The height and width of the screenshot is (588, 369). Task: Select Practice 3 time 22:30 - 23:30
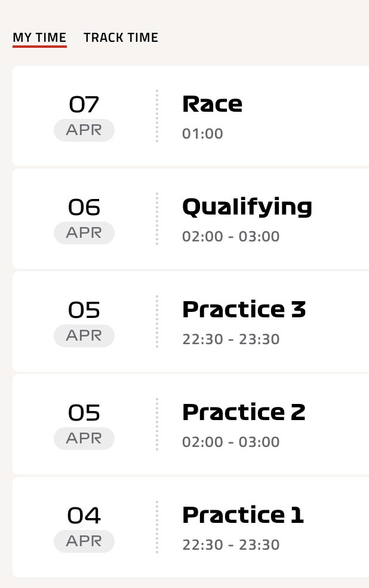coord(230,339)
